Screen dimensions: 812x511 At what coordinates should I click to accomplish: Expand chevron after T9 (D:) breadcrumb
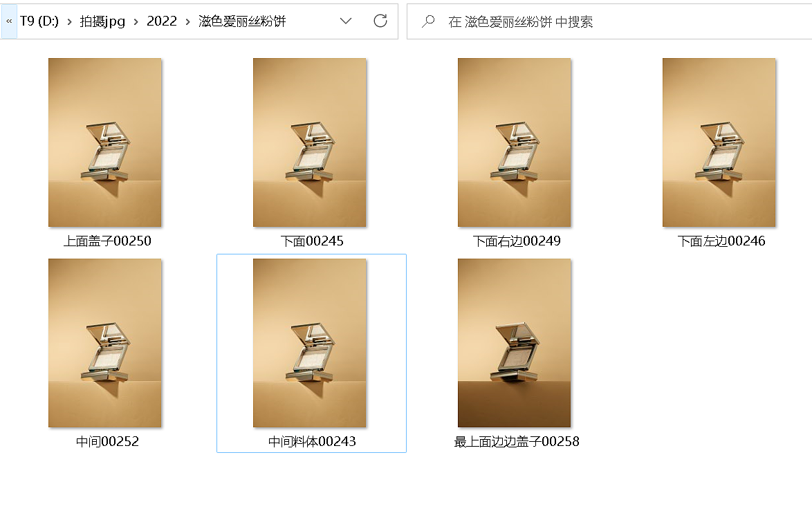click(69, 21)
